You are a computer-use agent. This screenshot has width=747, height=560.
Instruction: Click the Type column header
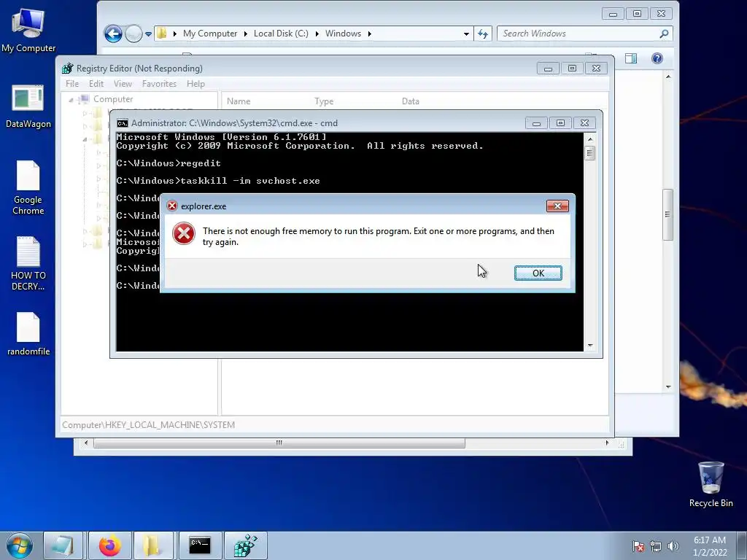(324, 101)
